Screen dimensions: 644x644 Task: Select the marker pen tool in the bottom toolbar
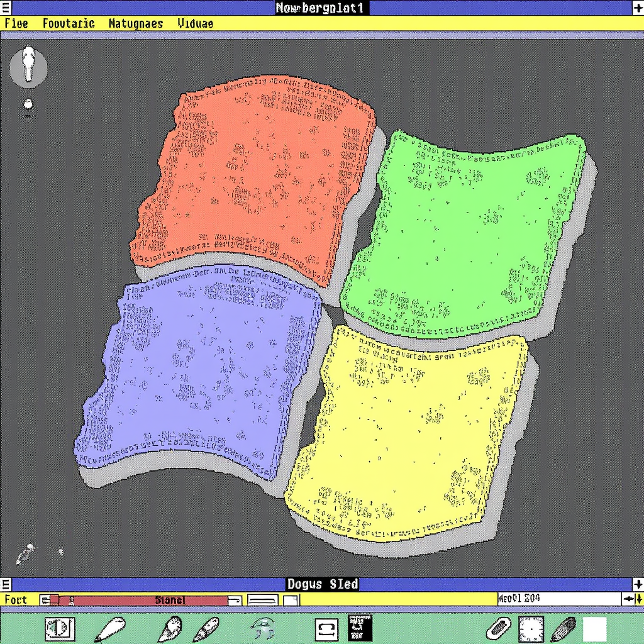[208, 628]
